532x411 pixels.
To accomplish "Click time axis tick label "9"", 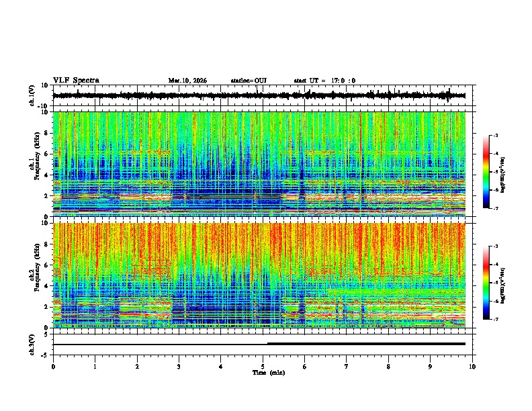I will [x=430, y=367].
